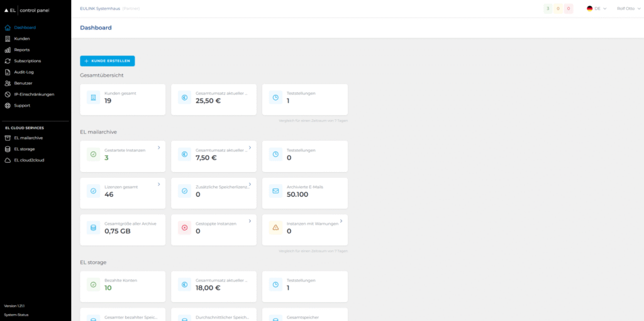Screen dimensions: 644x321
Task: Expand Instanzen mit Warnungen card chevron
Action: coord(341,221)
